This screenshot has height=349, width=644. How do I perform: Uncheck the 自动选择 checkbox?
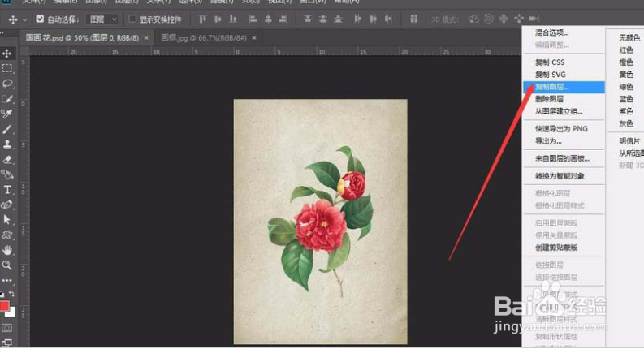40,19
